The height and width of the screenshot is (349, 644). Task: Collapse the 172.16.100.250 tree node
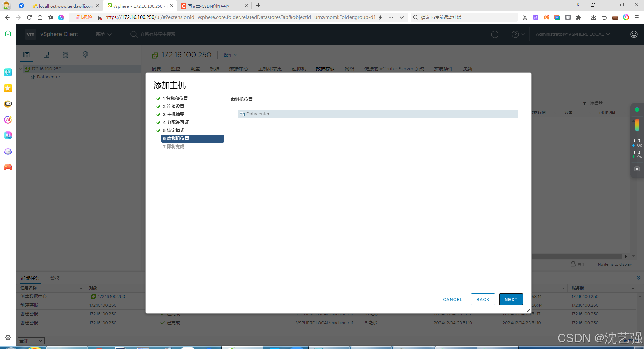point(20,69)
